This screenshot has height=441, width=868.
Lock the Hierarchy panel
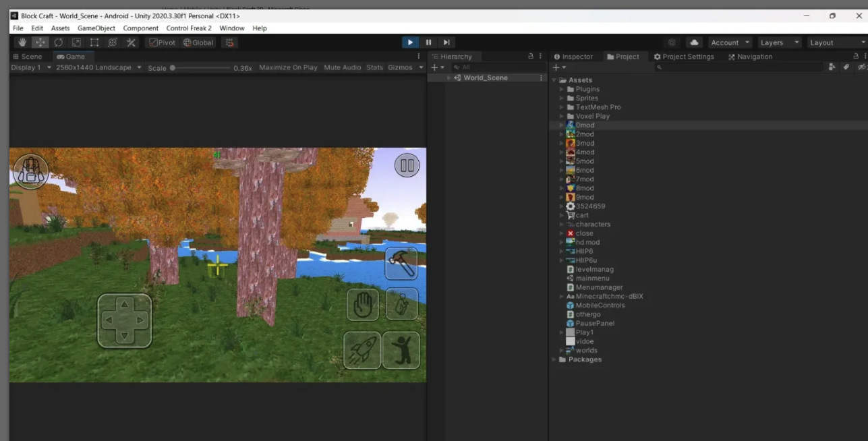pos(531,57)
